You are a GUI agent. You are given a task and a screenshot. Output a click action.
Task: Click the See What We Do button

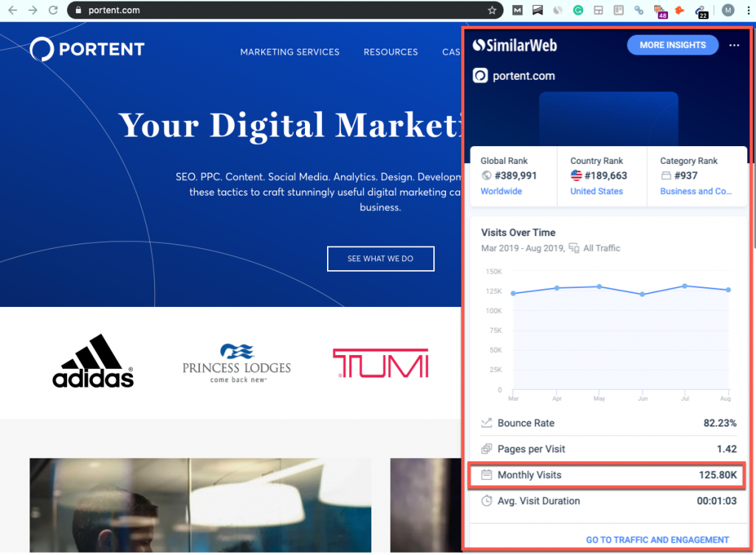380,259
